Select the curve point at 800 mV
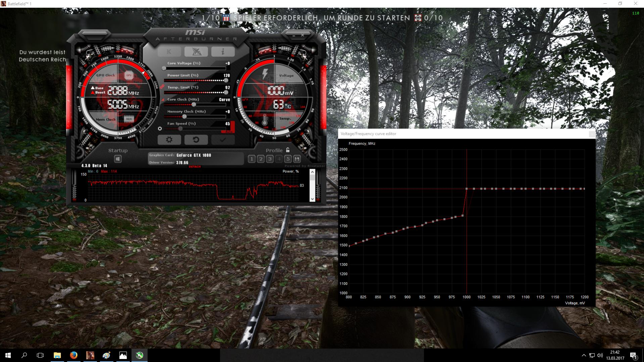Image resolution: width=644 pixels, height=362 pixels. 349,246
